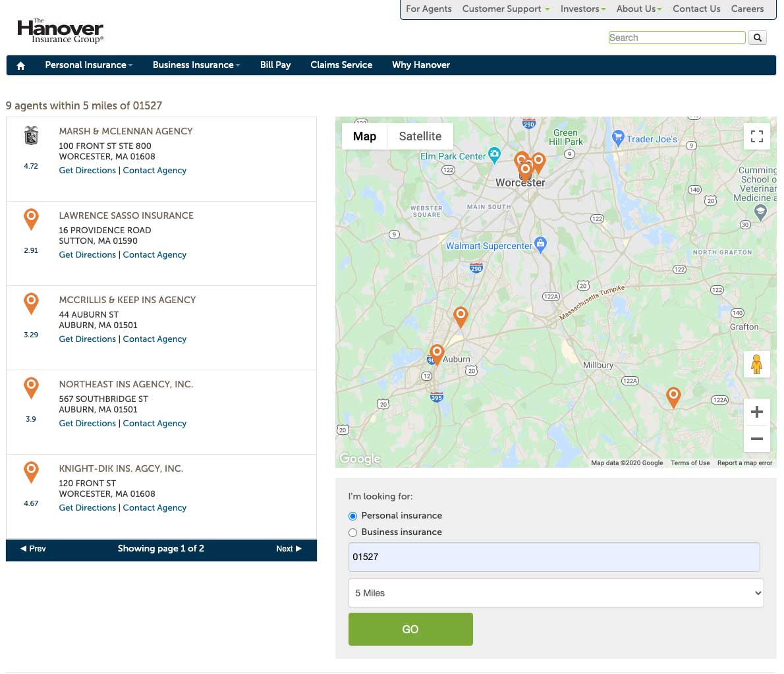Expand Personal Insurance menu
This screenshot has width=784, height=674.
pyautogui.click(x=88, y=65)
